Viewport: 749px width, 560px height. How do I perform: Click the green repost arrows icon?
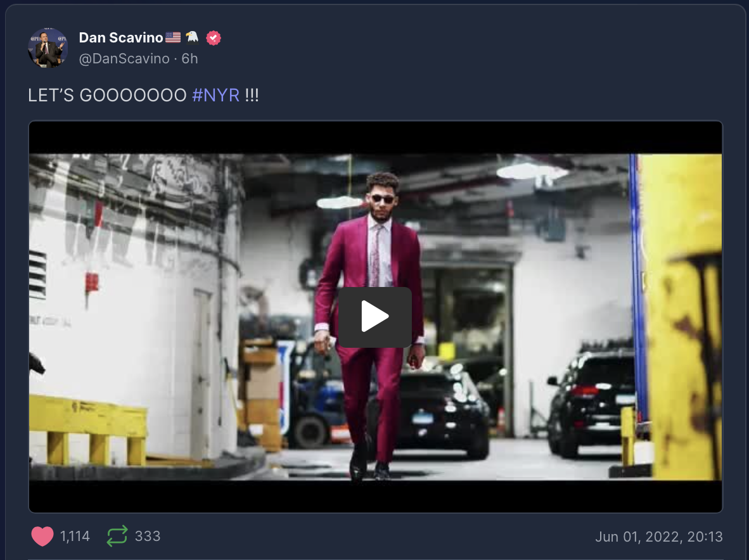point(117,536)
